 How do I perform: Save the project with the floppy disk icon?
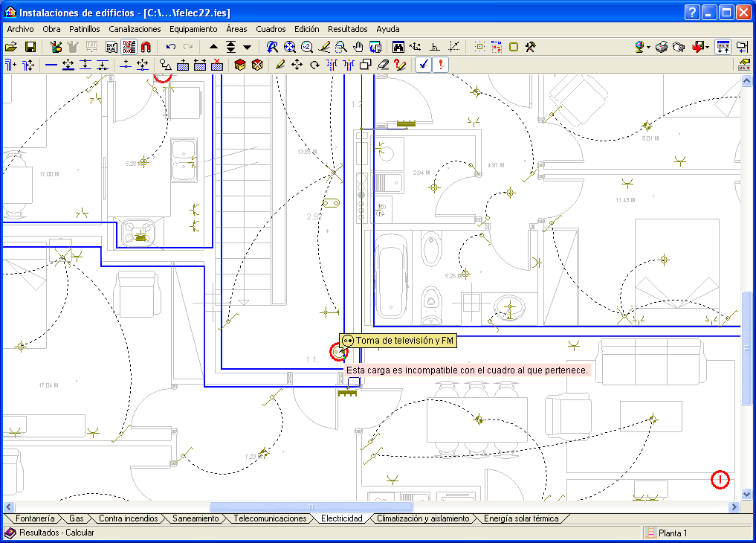pyautogui.click(x=30, y=47)
